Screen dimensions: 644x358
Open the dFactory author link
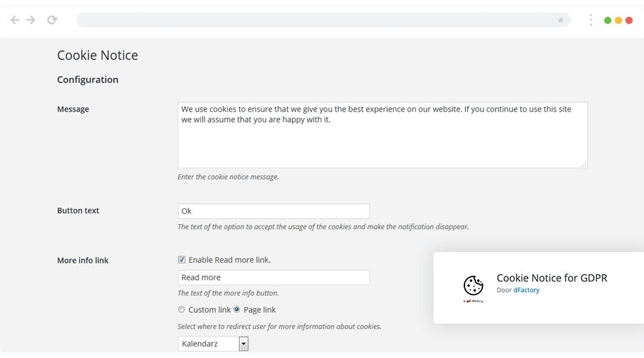tap(526, 290)
